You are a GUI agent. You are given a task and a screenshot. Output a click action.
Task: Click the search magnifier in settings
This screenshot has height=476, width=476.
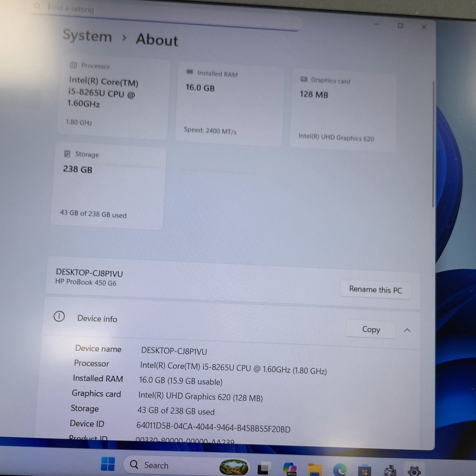[x=37, y=6]
